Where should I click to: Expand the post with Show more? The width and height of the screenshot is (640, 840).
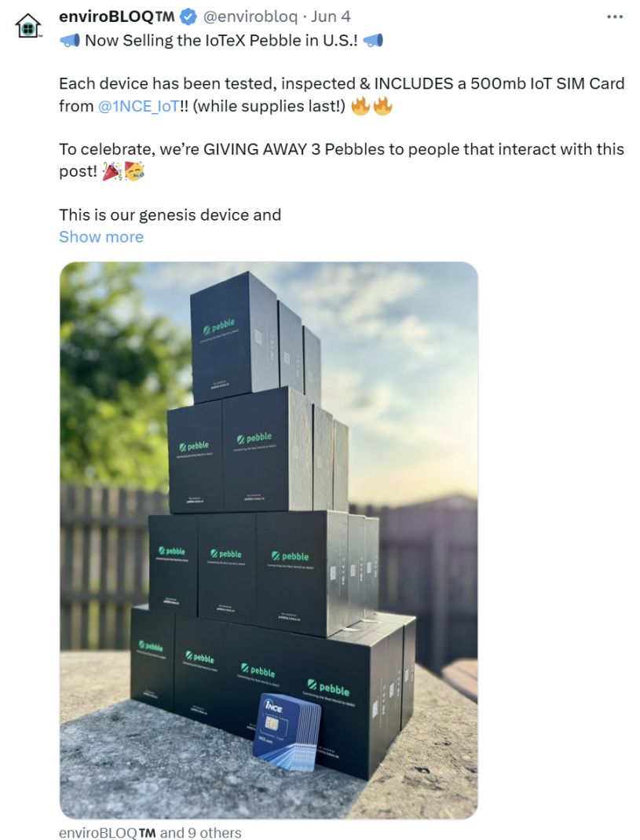[x=101, y=237]
